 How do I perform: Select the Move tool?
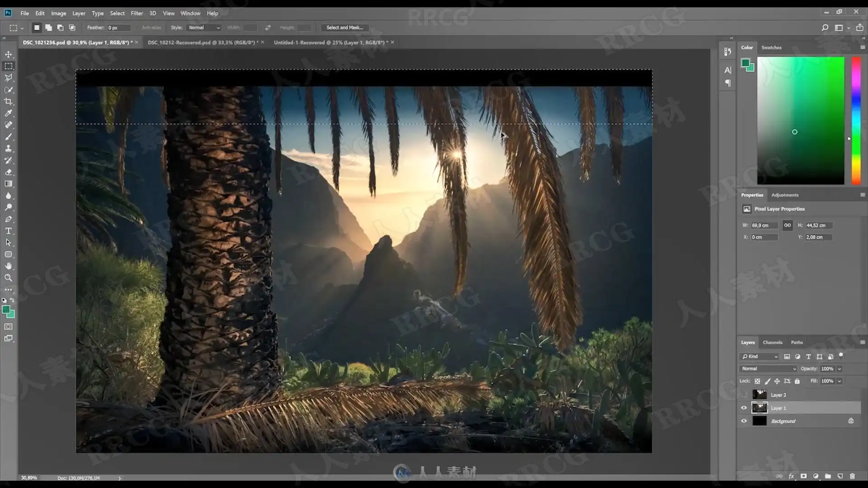click(x=9, y=54)
